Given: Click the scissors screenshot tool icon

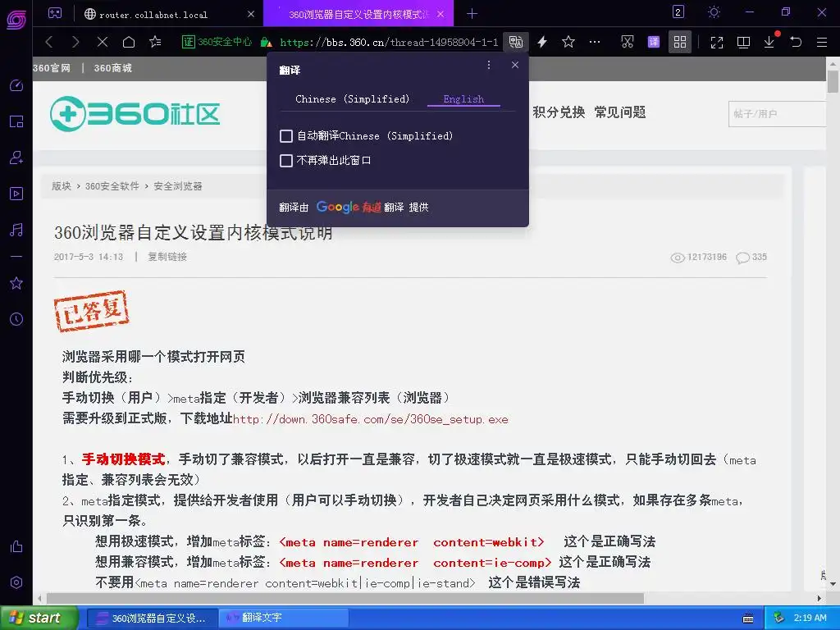Looking at the screenshot, I should click(628, 42).
